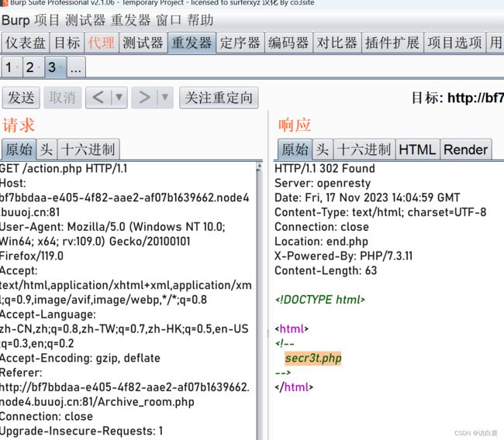Open the 重发器 menu in menu bar
Screen dimensions: 504x440
click(130, 20)
